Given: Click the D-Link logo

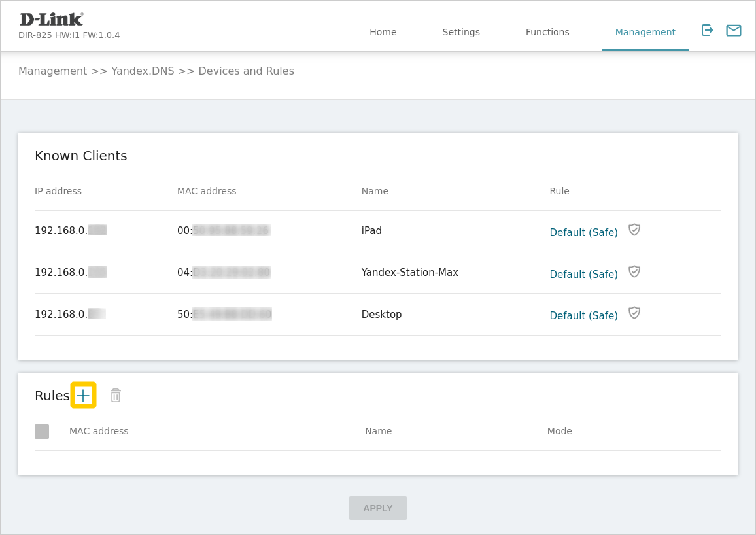Looking at the screenshot, I should click(x=52, y=20).
